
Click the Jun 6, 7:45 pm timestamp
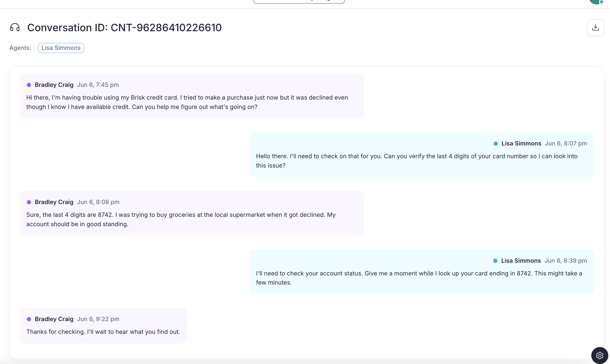pyautogui.click(x=98, y=85)
